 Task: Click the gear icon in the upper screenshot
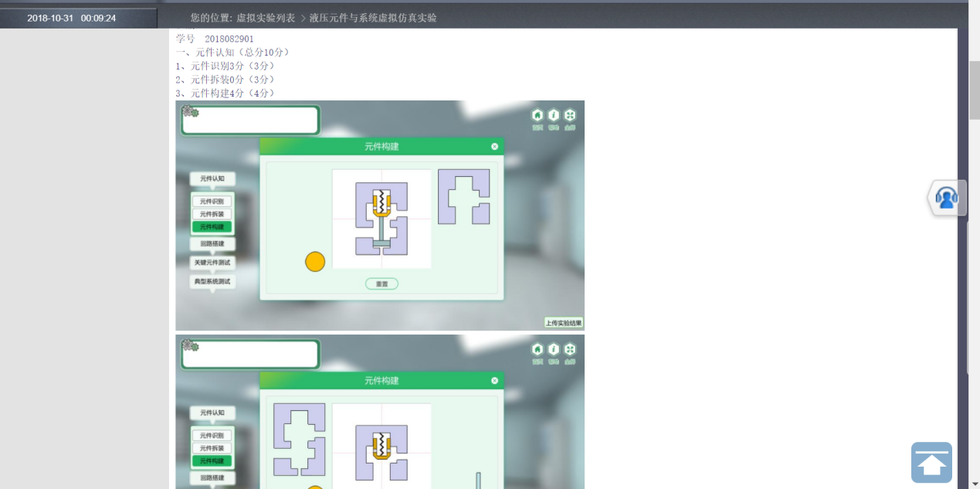189,111
